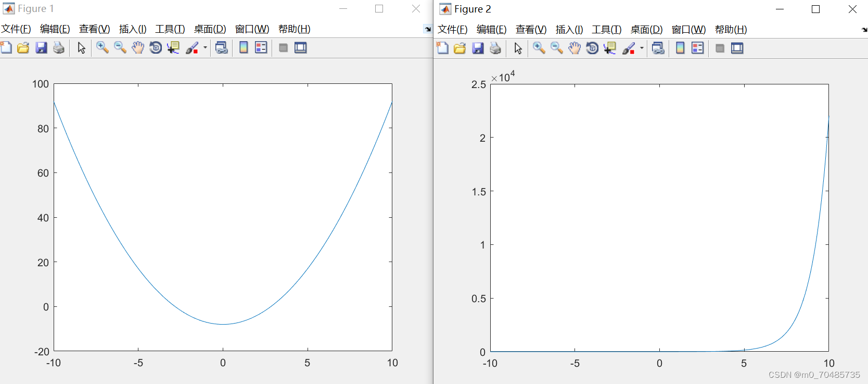Open 查看(V) menu in Figure 1
Image resolution: width=868 pixels, height=384 pixels.
(x=94, y=29)
